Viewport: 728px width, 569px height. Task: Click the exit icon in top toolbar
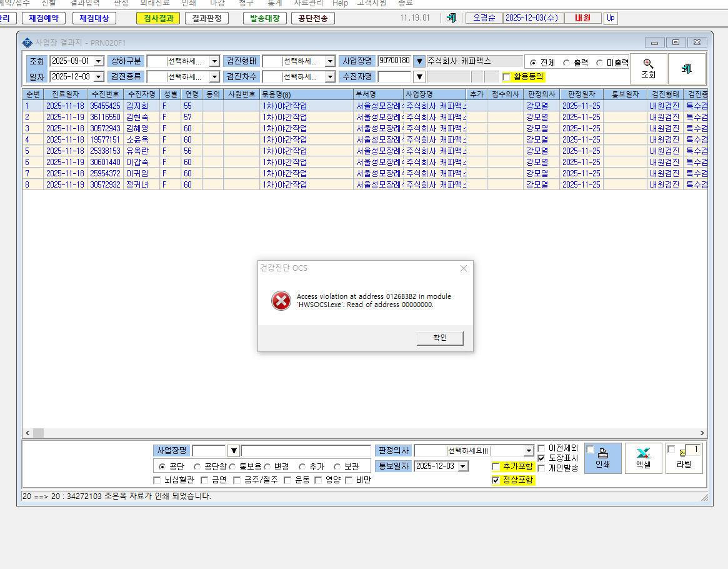click(451, 18)
